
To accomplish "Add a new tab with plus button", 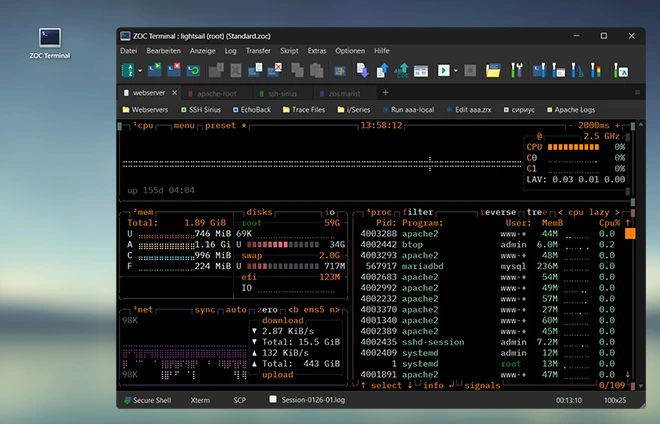I will (x=385, y=92).
